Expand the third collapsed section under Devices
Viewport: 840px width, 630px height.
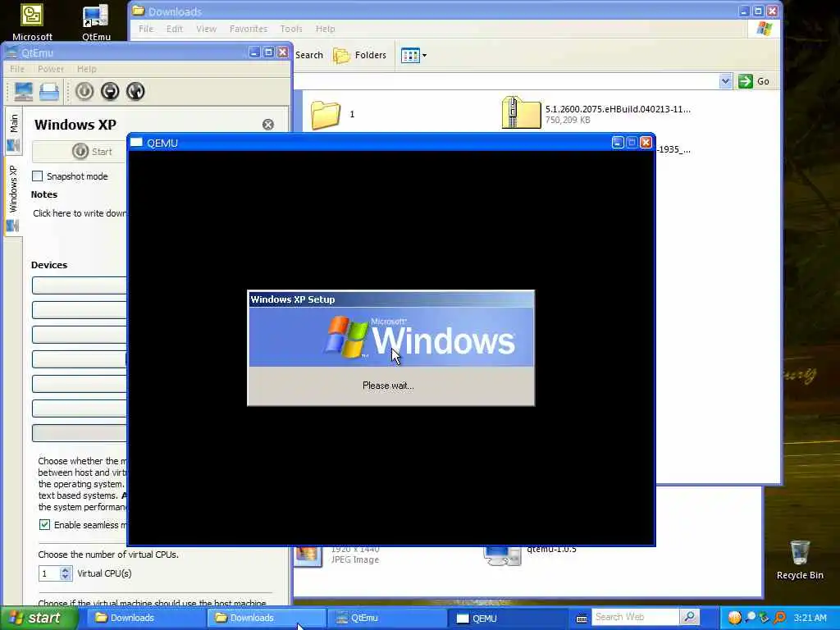tap(80, 335)
